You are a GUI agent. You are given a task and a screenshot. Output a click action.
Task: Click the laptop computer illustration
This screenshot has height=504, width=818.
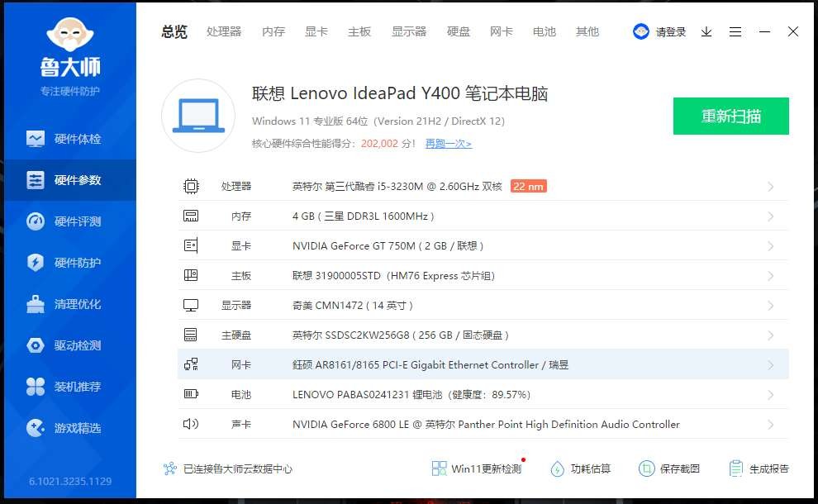pos(198,116)
